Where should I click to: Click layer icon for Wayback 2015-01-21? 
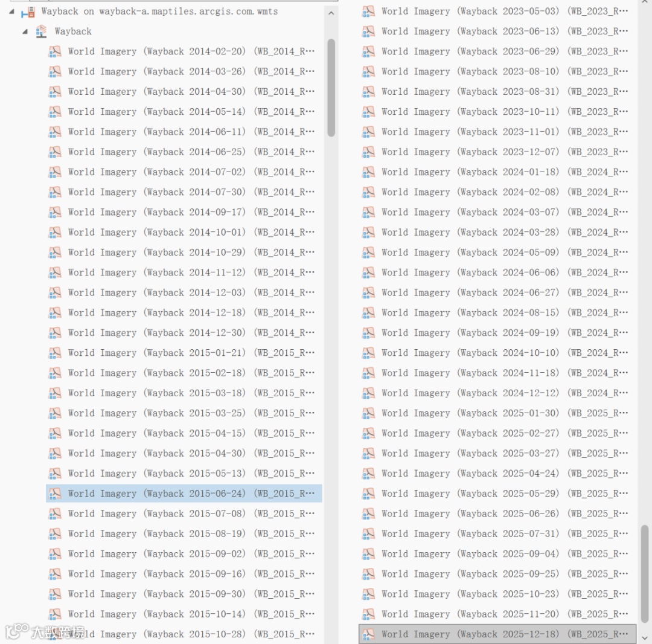pos(55,353)
